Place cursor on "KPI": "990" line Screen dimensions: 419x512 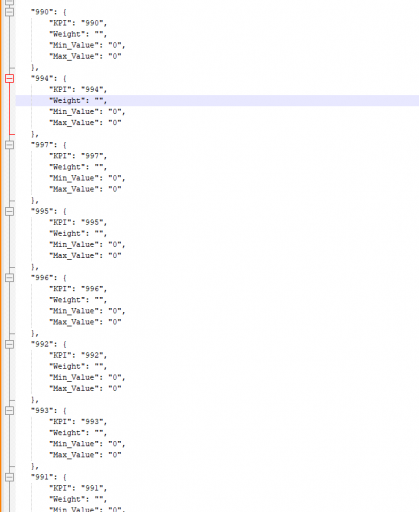[78, 23]
